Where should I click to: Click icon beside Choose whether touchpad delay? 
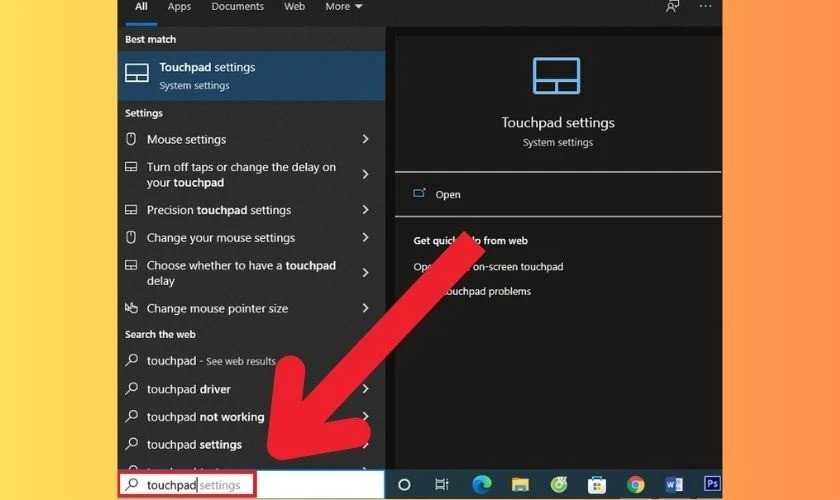[131, 265]
